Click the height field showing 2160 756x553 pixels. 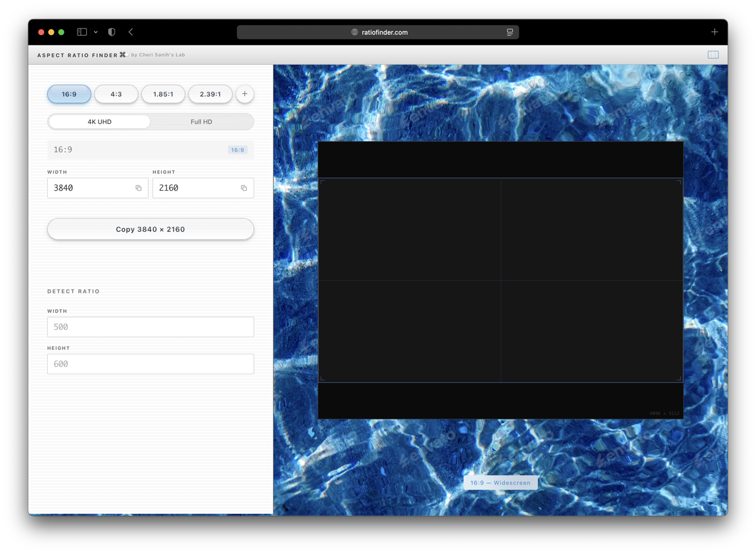pos(203,188)
